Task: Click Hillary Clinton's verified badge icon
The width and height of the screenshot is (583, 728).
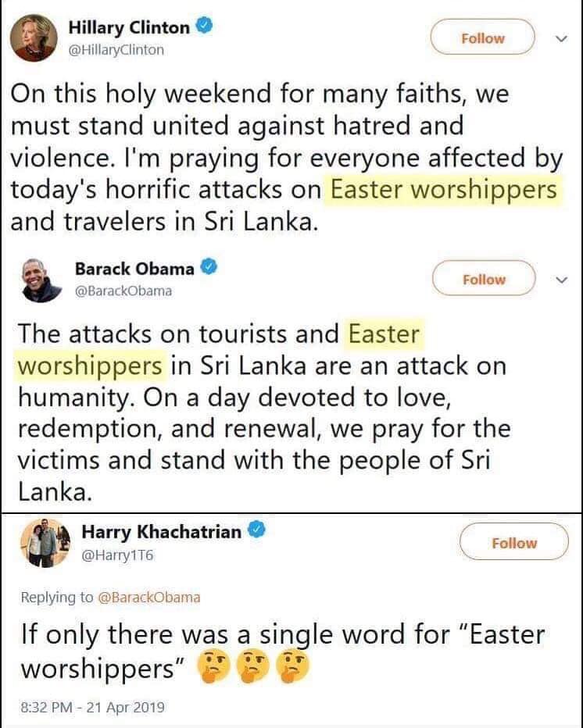Action: click(x=206, y=26)
